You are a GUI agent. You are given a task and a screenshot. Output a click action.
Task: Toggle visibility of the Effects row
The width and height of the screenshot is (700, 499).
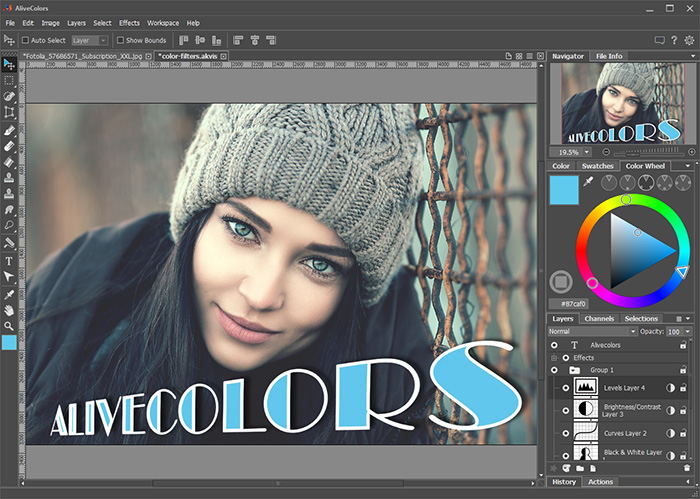pos(566,358)
